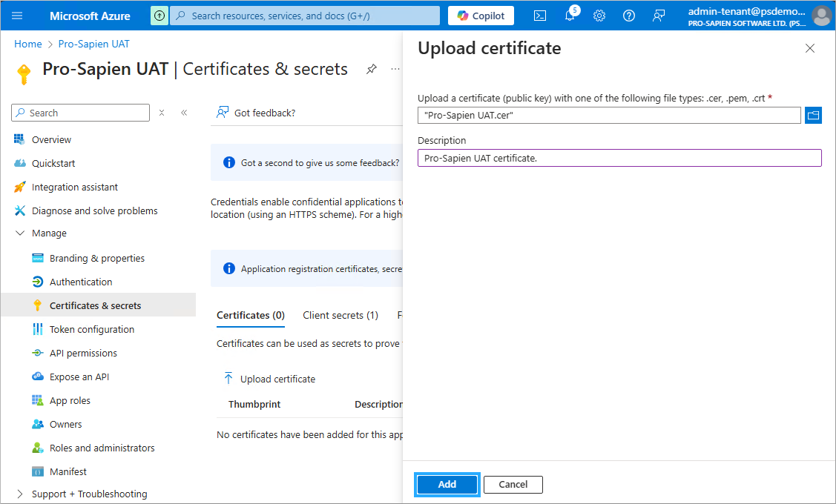
Task: Open API permissions in sidebar
Action: click(83, 354)
